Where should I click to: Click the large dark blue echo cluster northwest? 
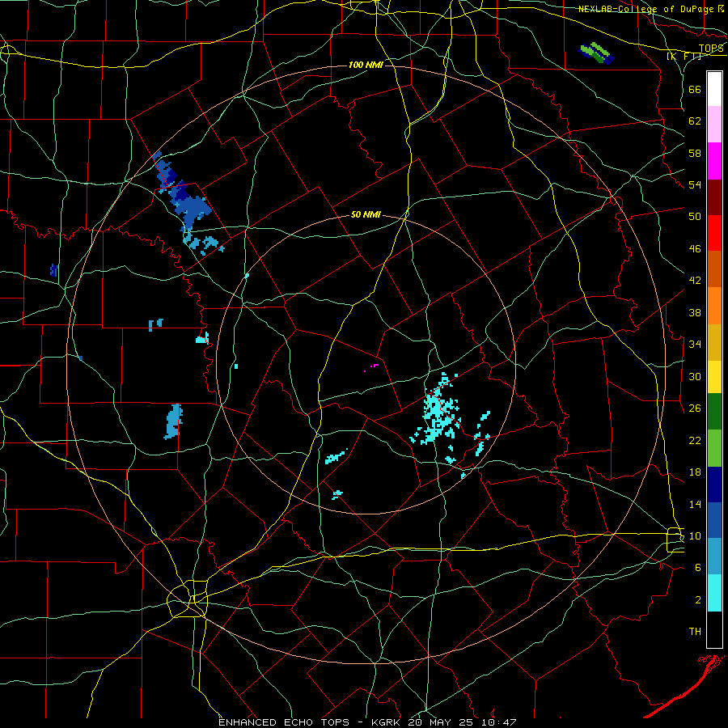[x=181, y=193]
